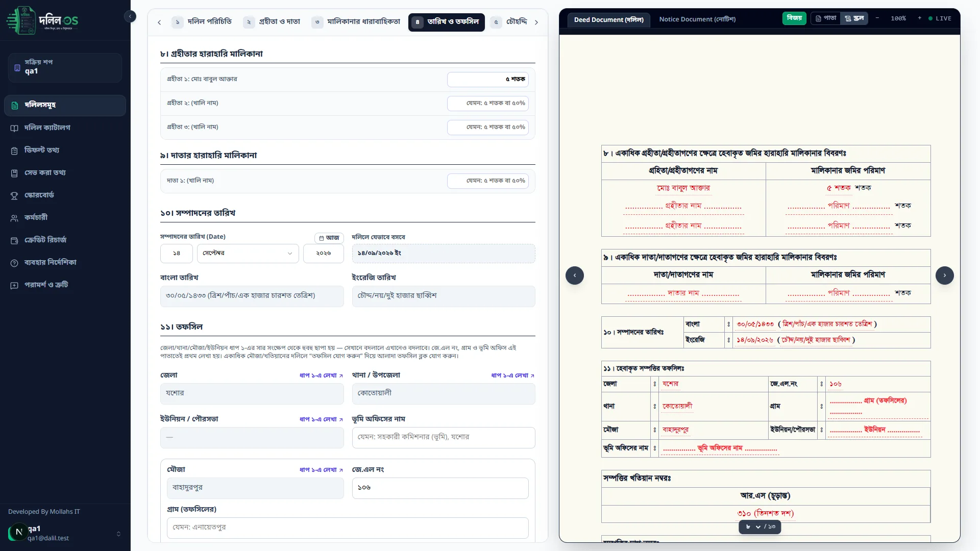Open কর্মচারী page in the sidebar
The image size is (980, 551).
pos(65,217)
